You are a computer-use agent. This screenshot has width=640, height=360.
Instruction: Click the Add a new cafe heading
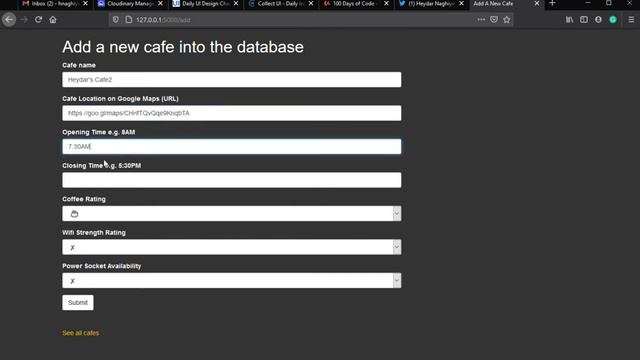(x=183, y=47)
